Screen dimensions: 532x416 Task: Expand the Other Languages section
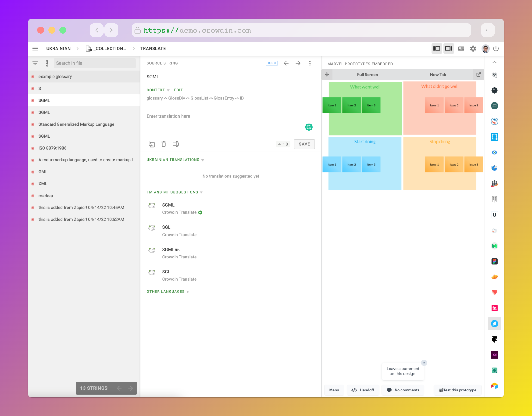(168, 292)
